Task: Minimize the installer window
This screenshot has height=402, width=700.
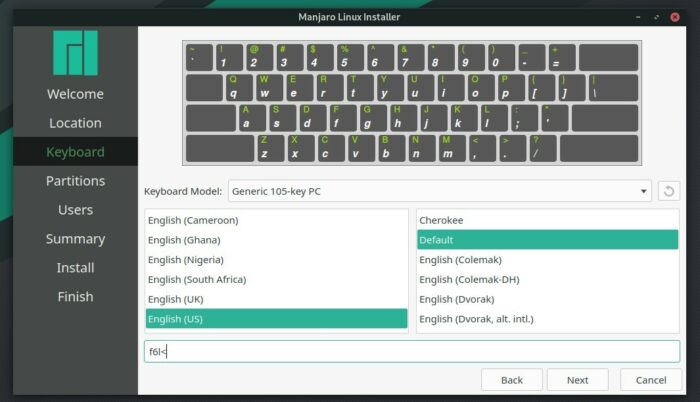Action: tap(638, 17)
